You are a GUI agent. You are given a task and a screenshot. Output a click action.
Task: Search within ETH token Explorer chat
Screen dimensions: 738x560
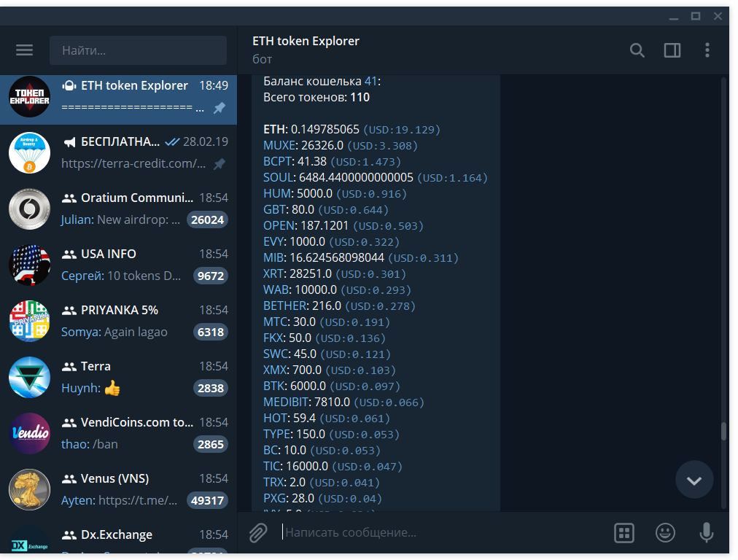[x=637, y=50]
